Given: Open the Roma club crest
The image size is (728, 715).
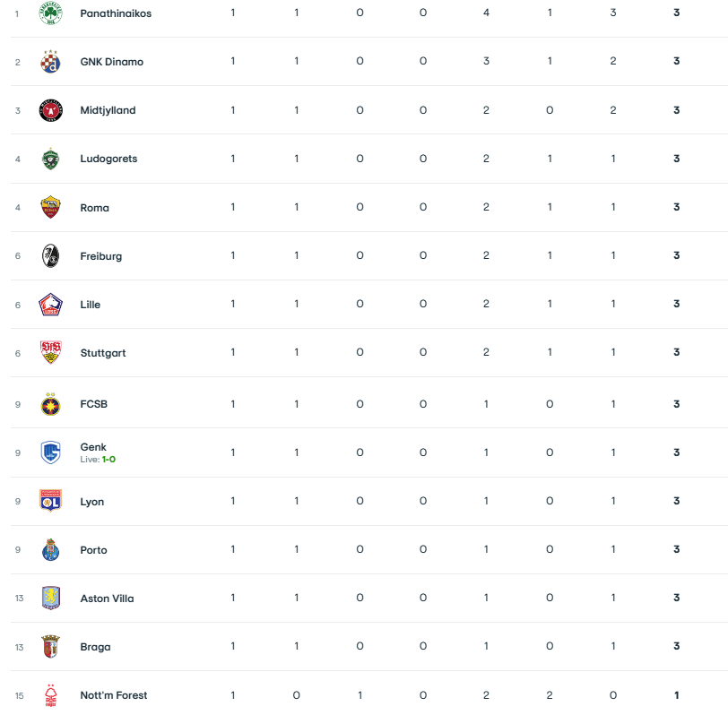Looking at the screenshot, I should (50, 207).
